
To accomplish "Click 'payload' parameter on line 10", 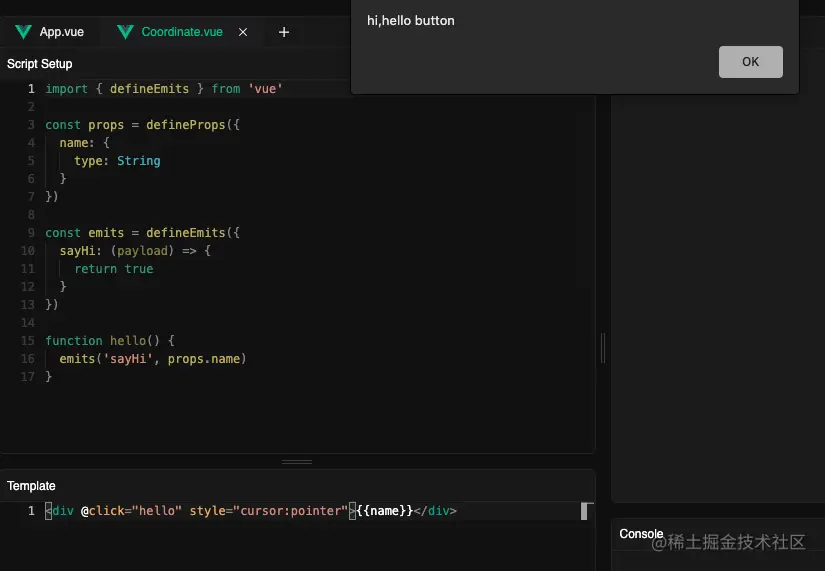I will (142, 251).
